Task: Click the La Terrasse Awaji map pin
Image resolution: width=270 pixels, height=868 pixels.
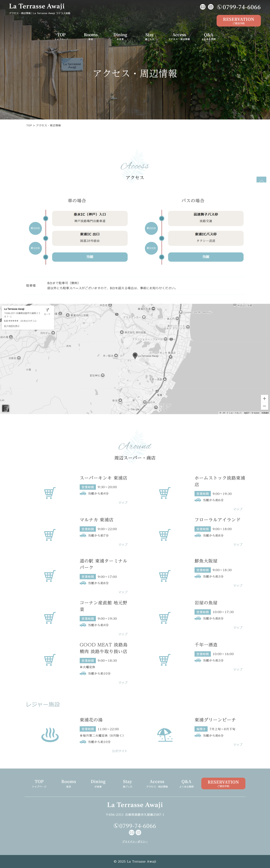Action: tap(135, 356)
